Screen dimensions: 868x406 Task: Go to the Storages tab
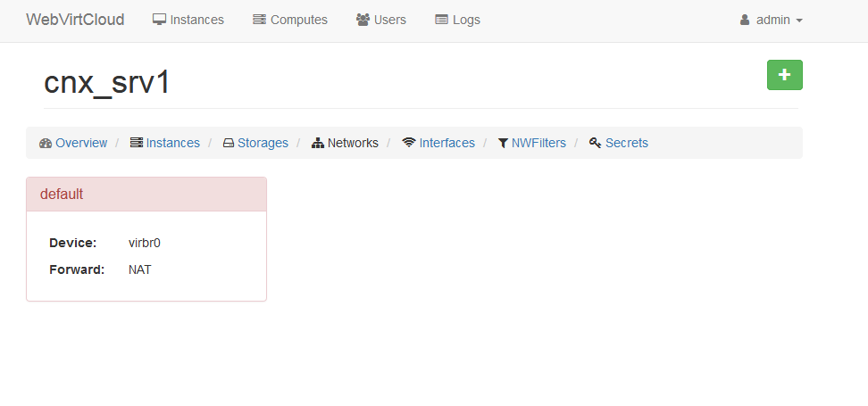(x=263, y=143)
